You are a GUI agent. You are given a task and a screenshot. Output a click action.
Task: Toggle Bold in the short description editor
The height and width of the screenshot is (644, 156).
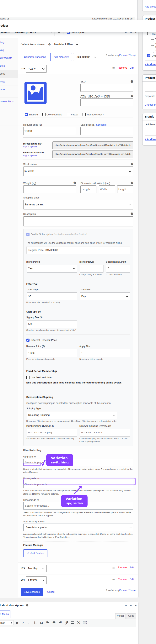click(x=17, y=623)
